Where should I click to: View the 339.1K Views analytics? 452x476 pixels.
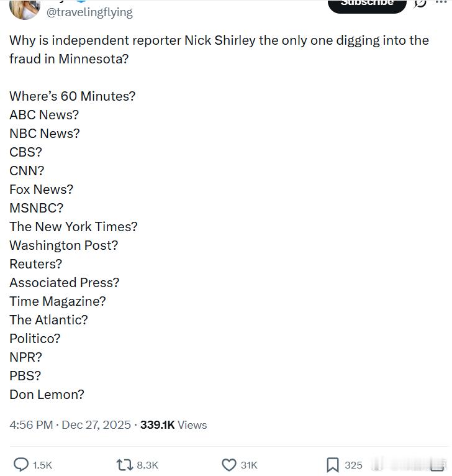(x=173, y=425)
